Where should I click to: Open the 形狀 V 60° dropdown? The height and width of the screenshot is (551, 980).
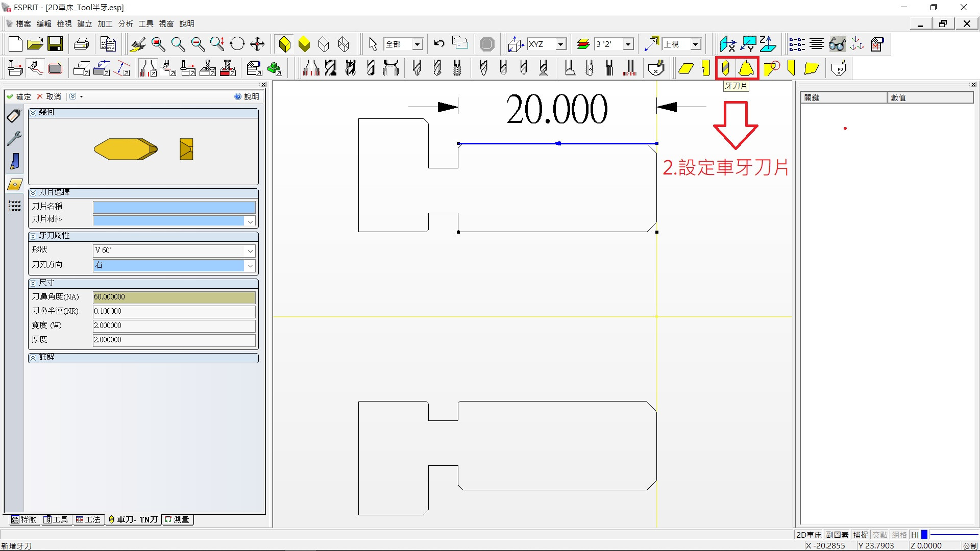(250, 251)
